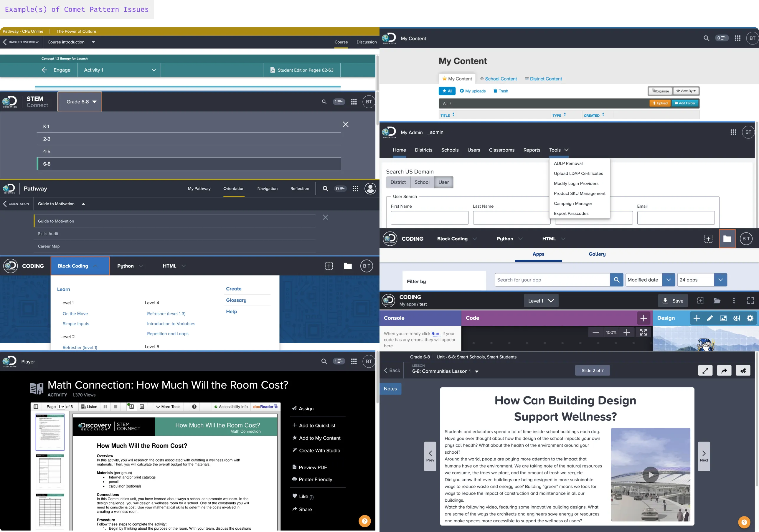Click the fullscreen icon in coding editor header
Viewport: 759px width, 532px height.
750,301
